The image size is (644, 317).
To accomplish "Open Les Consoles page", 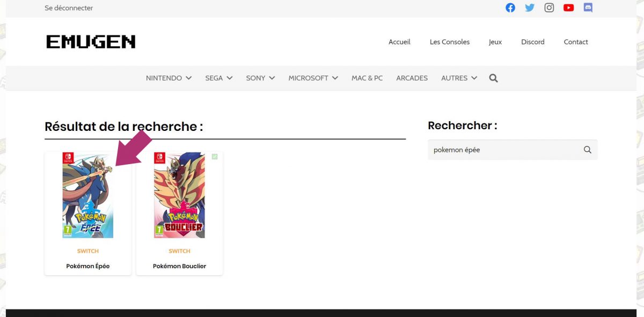I will pos(450,42).
